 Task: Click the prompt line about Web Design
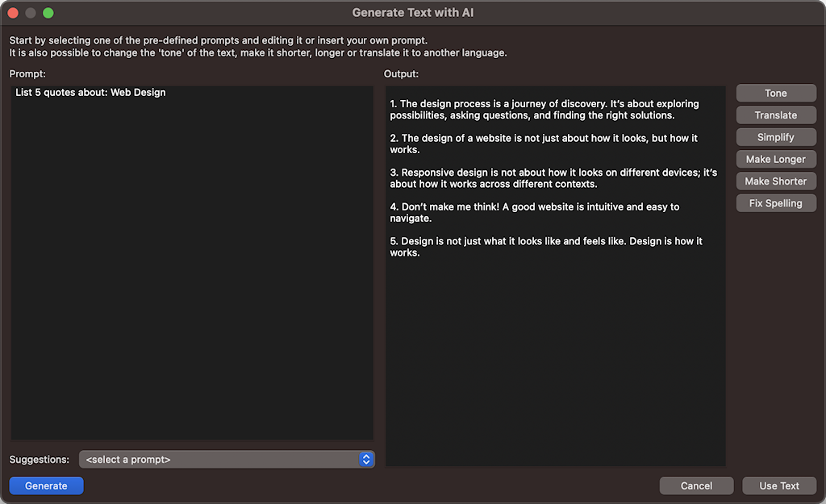click(x=90, y=93)
